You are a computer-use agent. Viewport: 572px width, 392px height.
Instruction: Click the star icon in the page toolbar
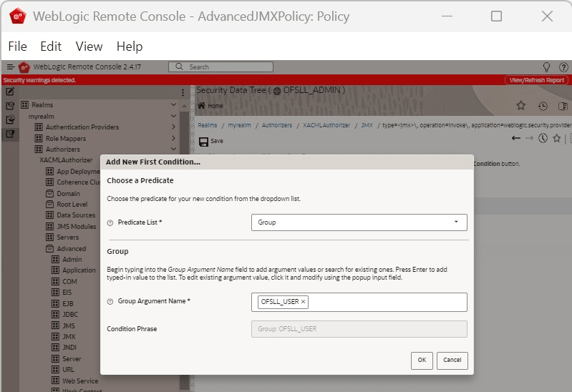[557, 138]
